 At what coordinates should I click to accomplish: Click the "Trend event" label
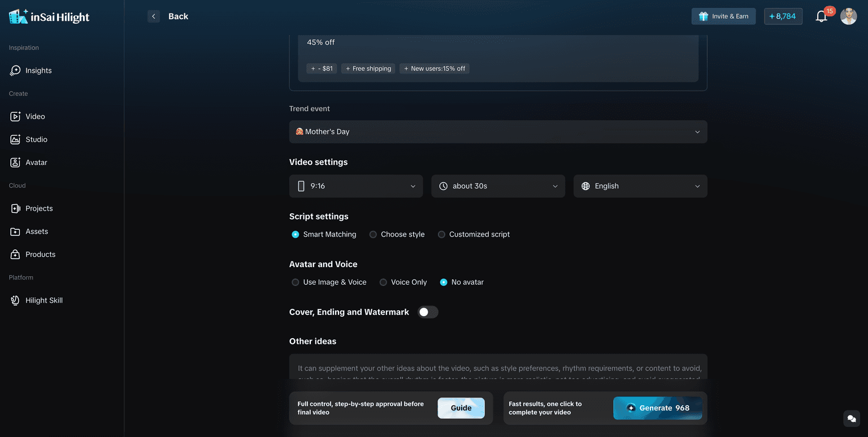pos(310,108)
